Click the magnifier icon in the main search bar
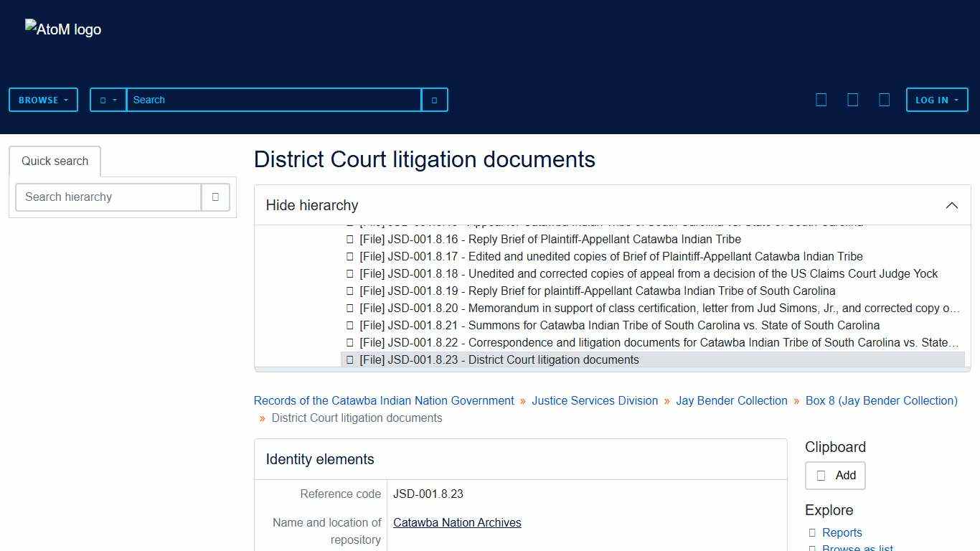980x551 pixels. (434, 100)
